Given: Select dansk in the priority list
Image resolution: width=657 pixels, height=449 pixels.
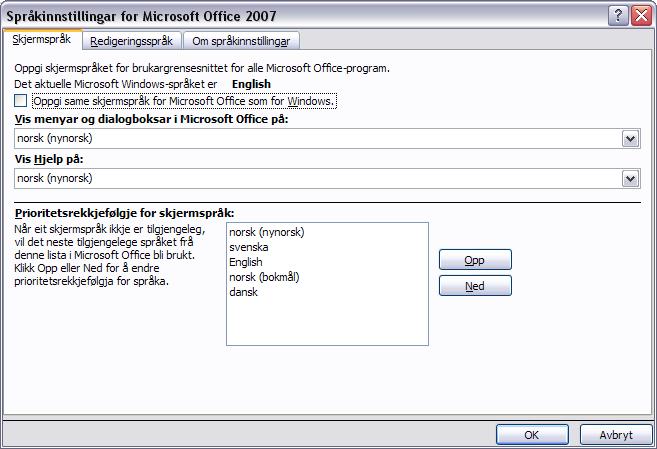Looking at the screenshot, I should pos(243,292).
